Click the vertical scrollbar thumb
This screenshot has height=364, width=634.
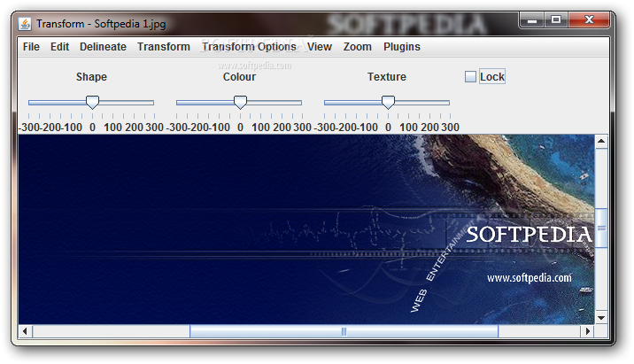click(601, 228)
